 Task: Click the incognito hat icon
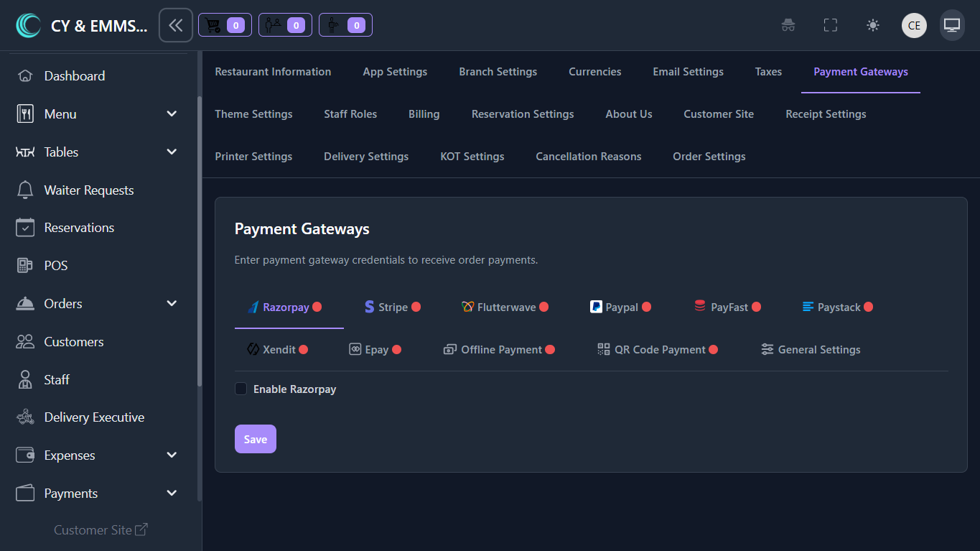(788, 26)
